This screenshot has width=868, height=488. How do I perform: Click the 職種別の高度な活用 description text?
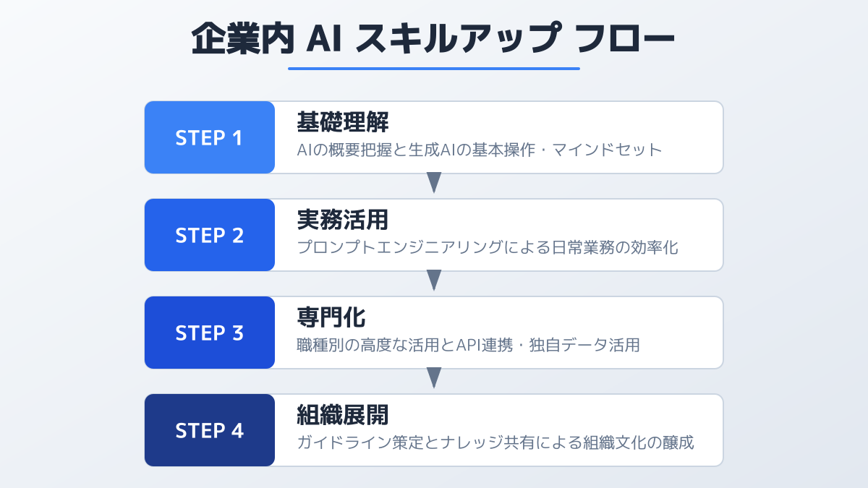click(468, 346)
